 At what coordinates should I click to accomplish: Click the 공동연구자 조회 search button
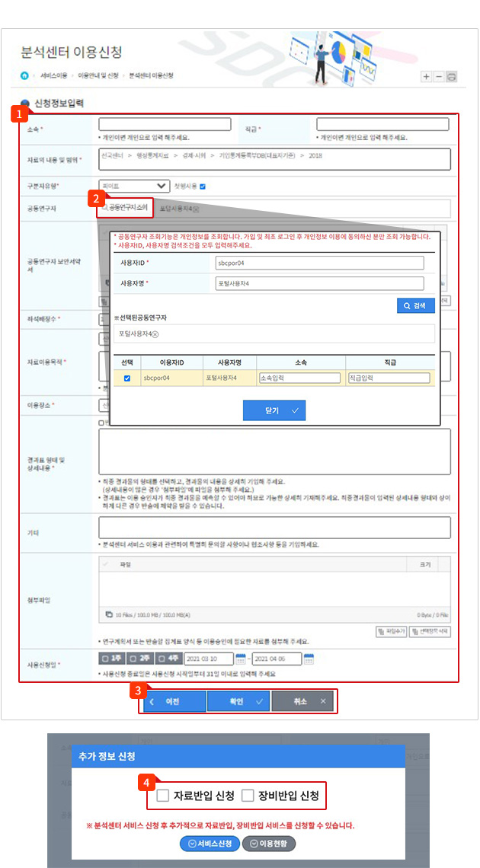[125, 208]
